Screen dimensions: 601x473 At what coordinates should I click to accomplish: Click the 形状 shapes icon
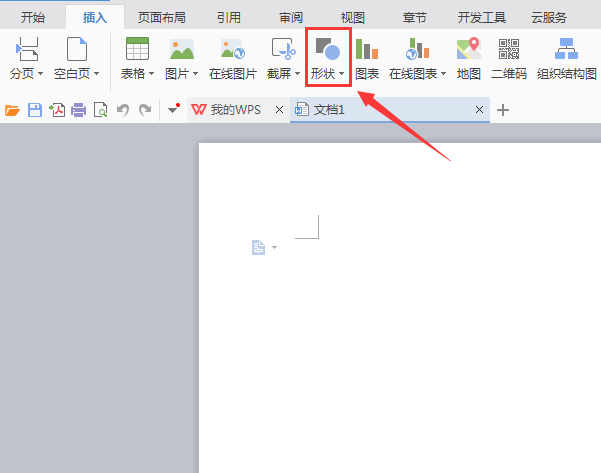(x=328, y=49)
